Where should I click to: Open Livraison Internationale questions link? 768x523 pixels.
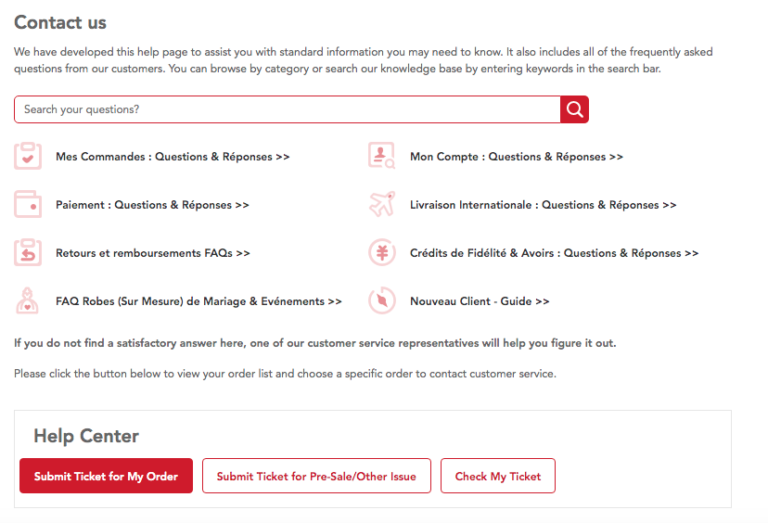pos(543,205)
